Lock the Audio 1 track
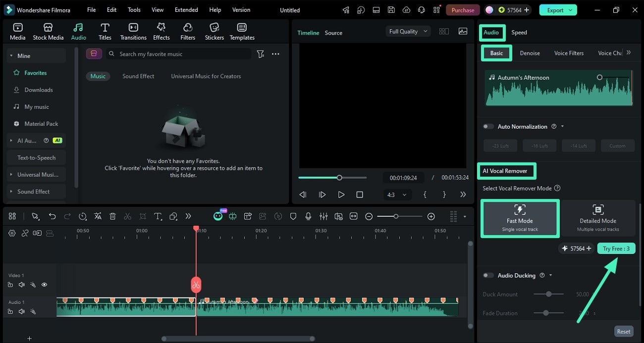 10,311
